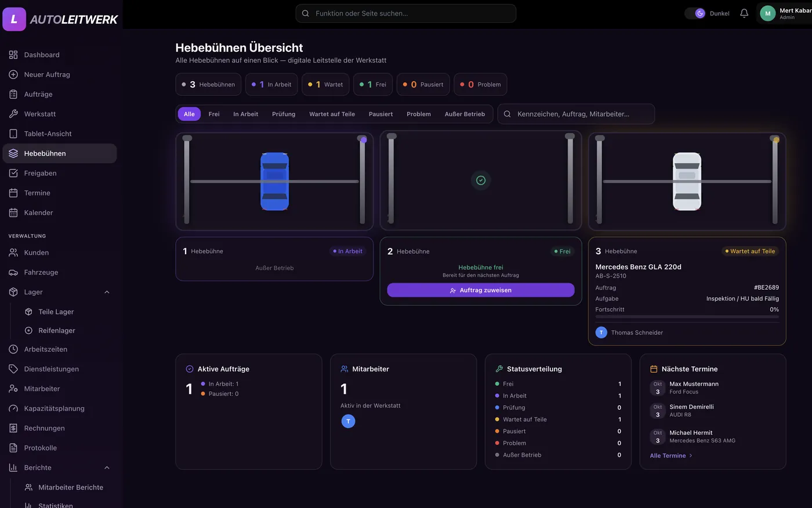
Task: Click the Thomas Schneider avatar on Hebebühne 3
Action: pos(601,333)
